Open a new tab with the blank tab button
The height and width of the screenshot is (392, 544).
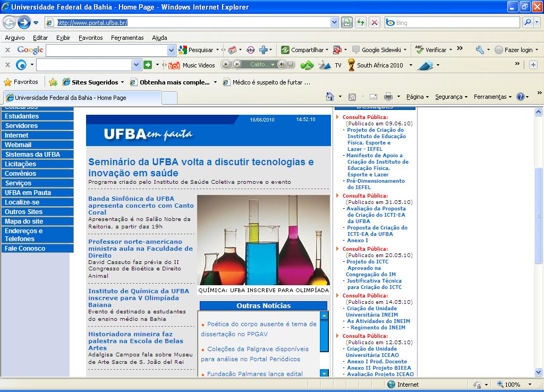pos(169,98)
